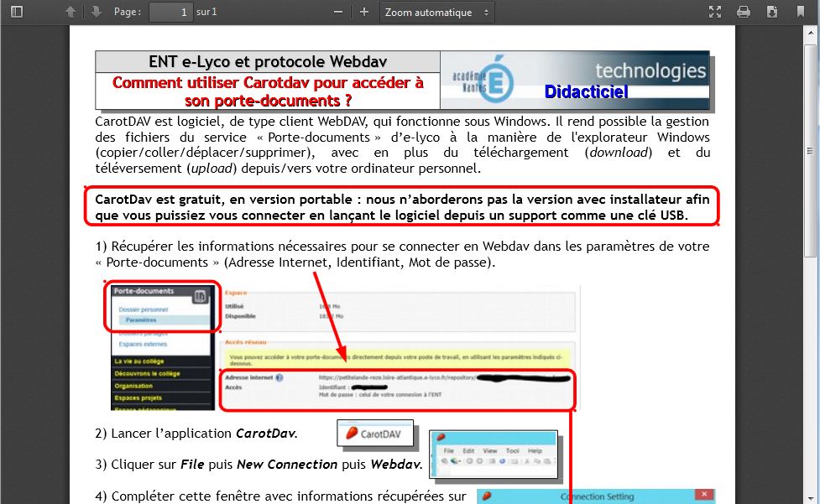Switch to presentation mode
This screenshot has height=504, width=820.
[x=715, y=12]
